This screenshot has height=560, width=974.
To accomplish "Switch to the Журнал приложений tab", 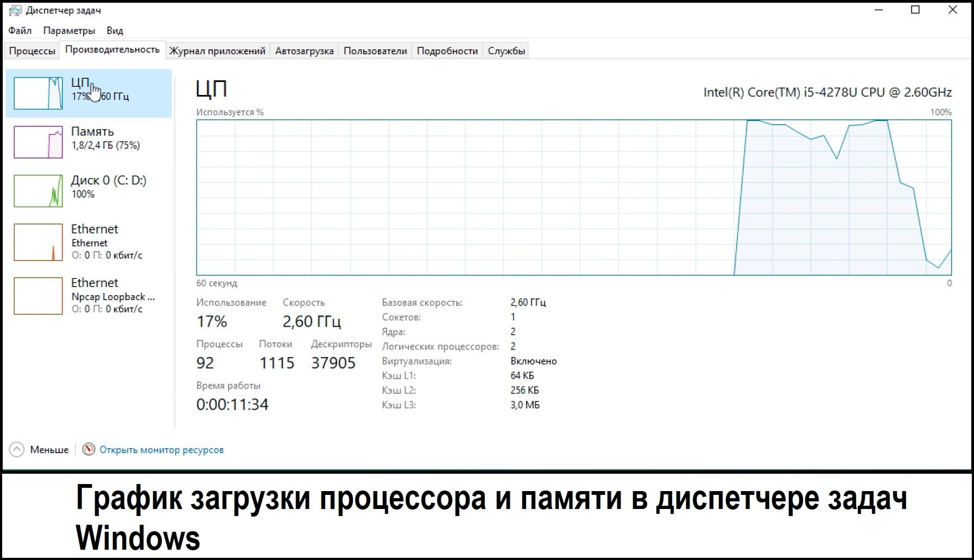I will coord(217,51).
